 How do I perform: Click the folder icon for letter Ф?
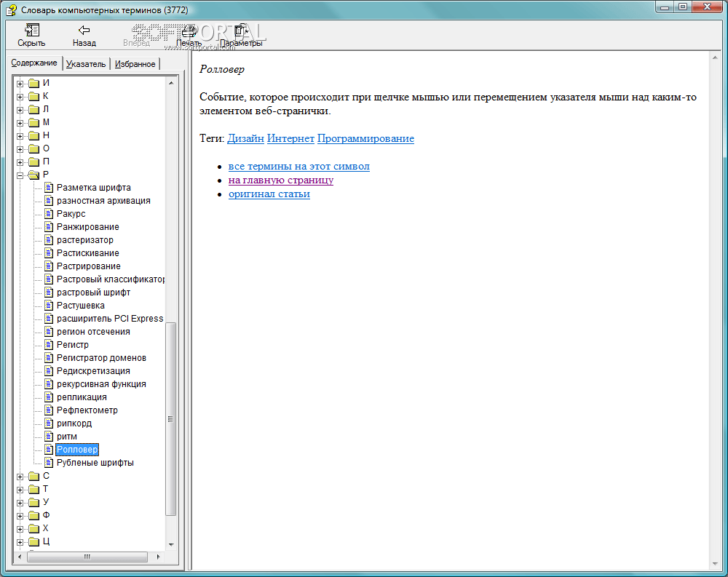coord(33,515)
